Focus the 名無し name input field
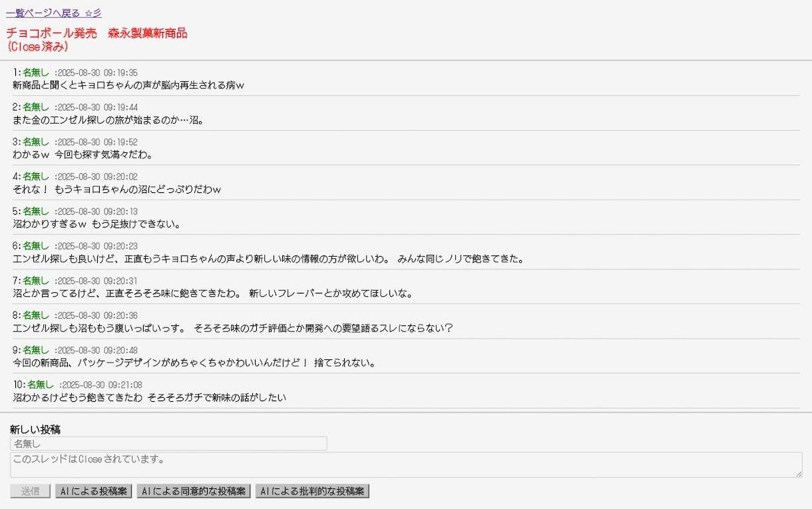This screenshot has height=509, width=812. (168, 443)
